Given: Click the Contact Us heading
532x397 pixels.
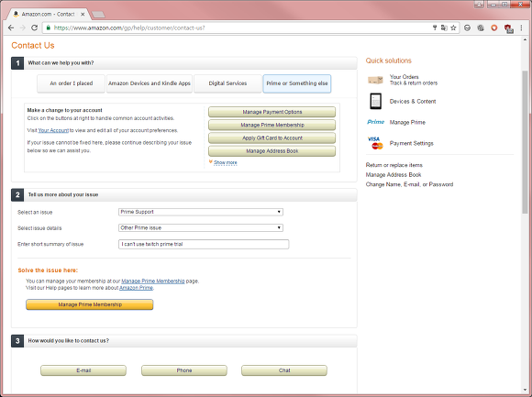Looking at the screenshot, I should tap(33, 46).
